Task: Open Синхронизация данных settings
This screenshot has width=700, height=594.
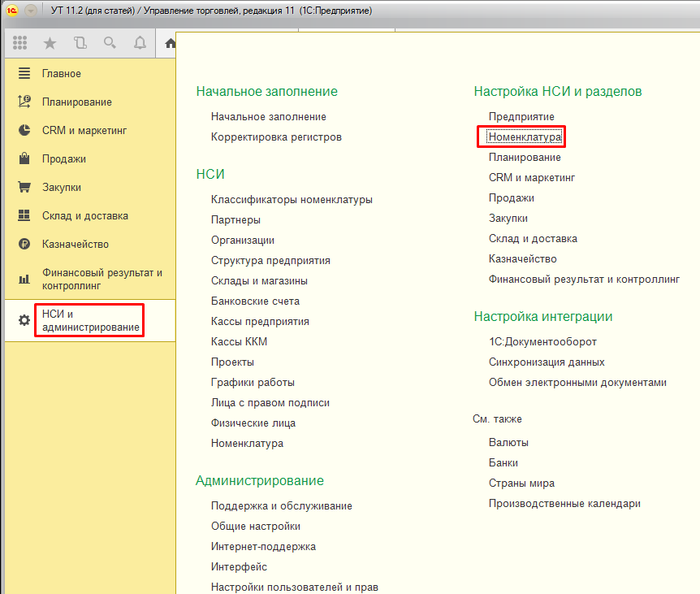Action: click(x=547, y=362)
